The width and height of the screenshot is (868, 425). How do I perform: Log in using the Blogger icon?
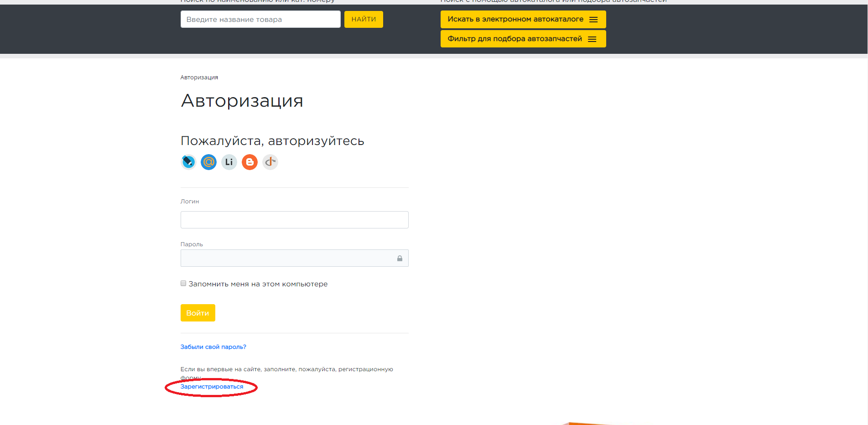coord(249,162)
